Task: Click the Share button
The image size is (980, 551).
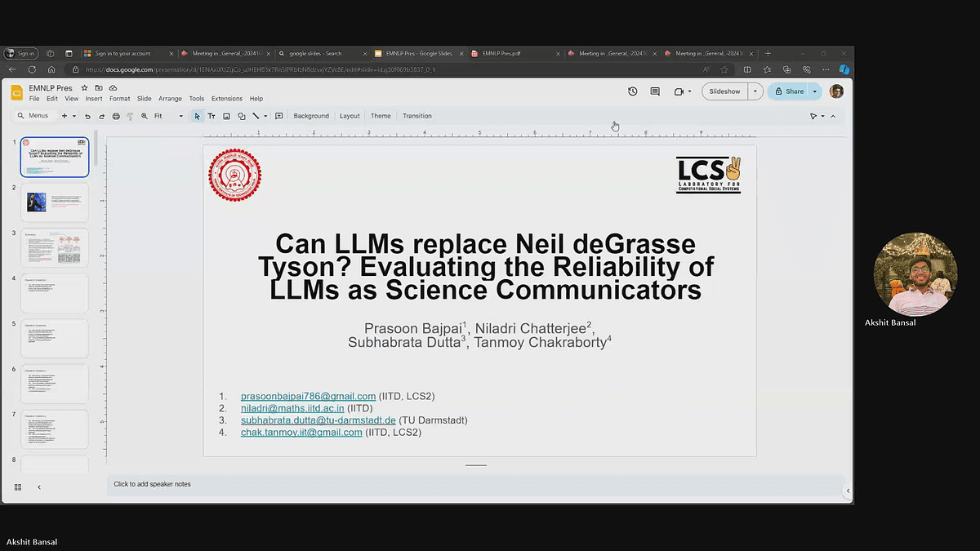Action: 789,91
